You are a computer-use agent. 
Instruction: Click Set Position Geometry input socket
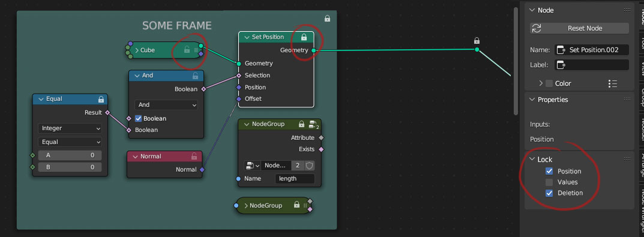(x=239, y=64)
